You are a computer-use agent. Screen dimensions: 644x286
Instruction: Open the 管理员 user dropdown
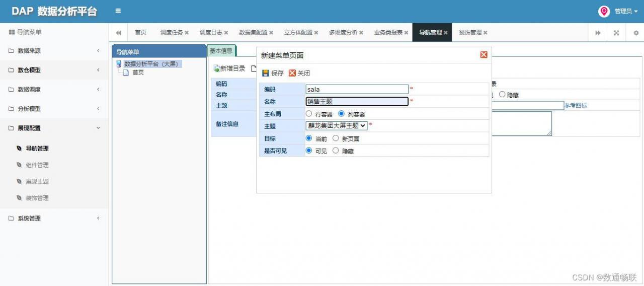(626, 11)
